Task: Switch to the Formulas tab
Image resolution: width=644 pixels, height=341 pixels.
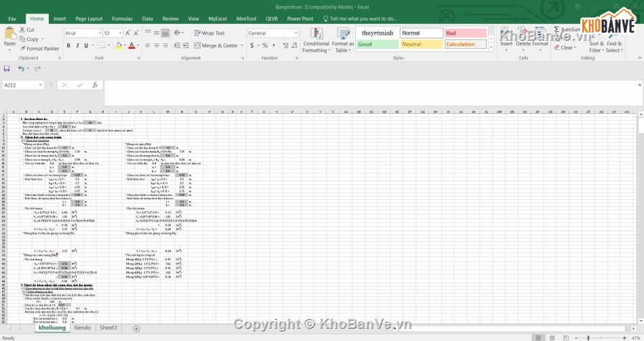Action: point(123,18)
